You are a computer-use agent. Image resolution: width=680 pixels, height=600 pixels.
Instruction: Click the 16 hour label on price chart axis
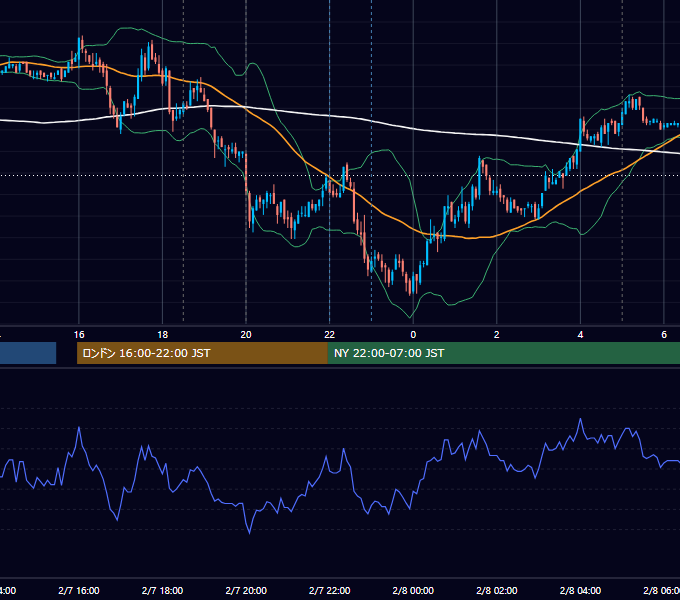79,335
